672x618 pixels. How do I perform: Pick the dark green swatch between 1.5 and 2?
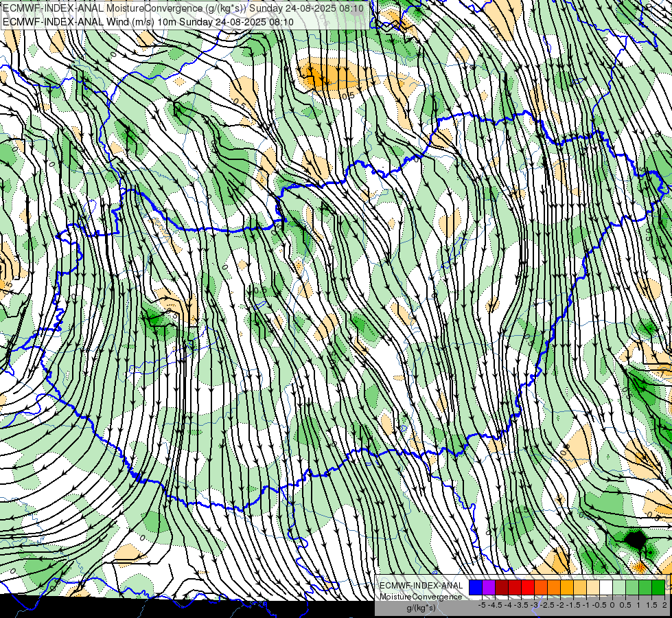click(x=659, y=587)
